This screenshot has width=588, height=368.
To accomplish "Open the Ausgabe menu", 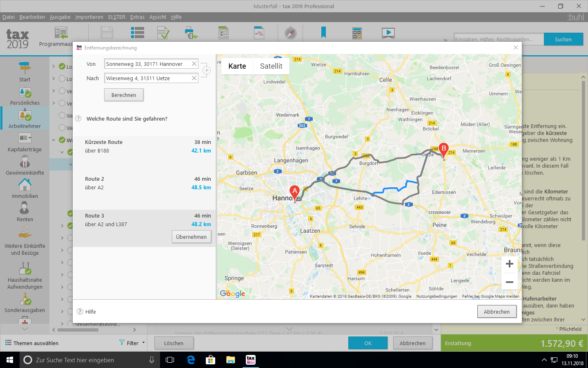I will coord(60,17).
